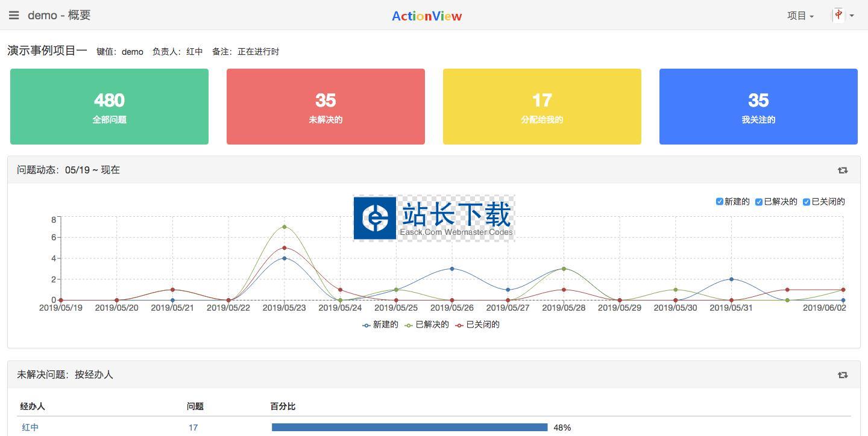Viewport: 868px width, 436px height.
Task: Click the 新建的 legend marker below chart
Action: point(366,325)
